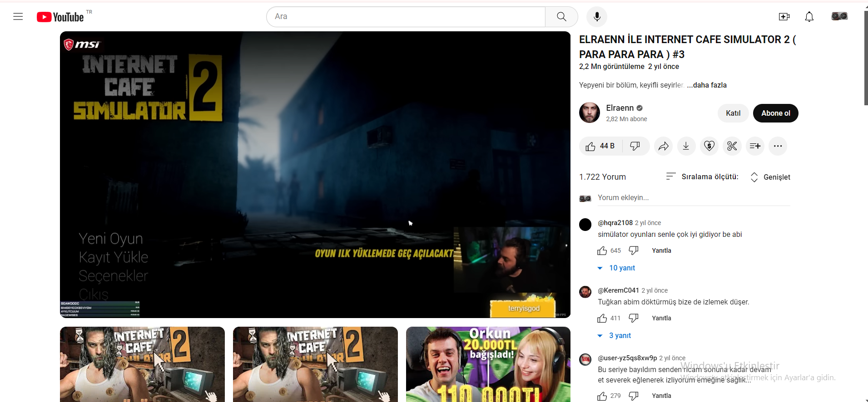Open the Sıralama ölçütü sort dropdown

(702, 177)
